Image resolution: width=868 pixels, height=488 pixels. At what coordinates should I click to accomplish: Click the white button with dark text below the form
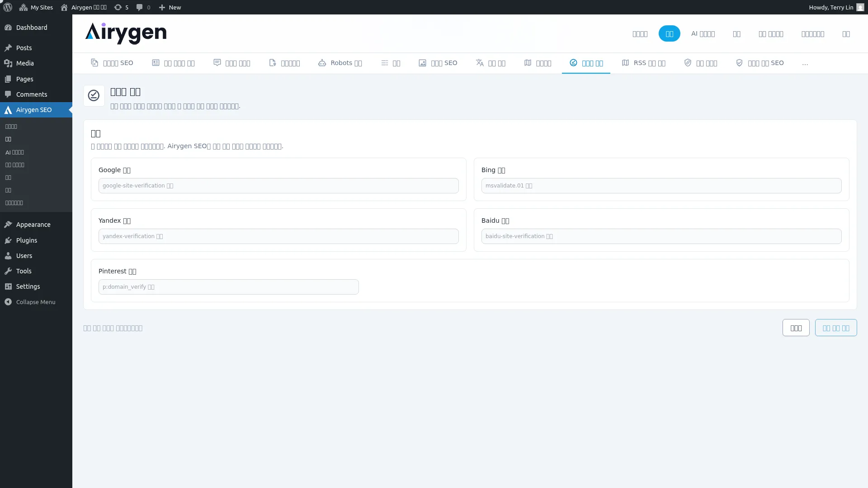pos(796,328)
